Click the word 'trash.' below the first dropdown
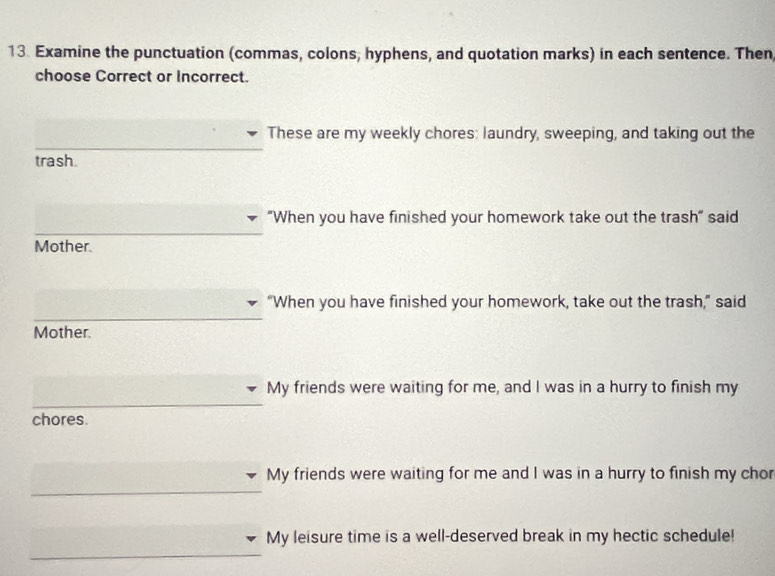The width and height of the screenshot is (775, 576). coord(56,160)
